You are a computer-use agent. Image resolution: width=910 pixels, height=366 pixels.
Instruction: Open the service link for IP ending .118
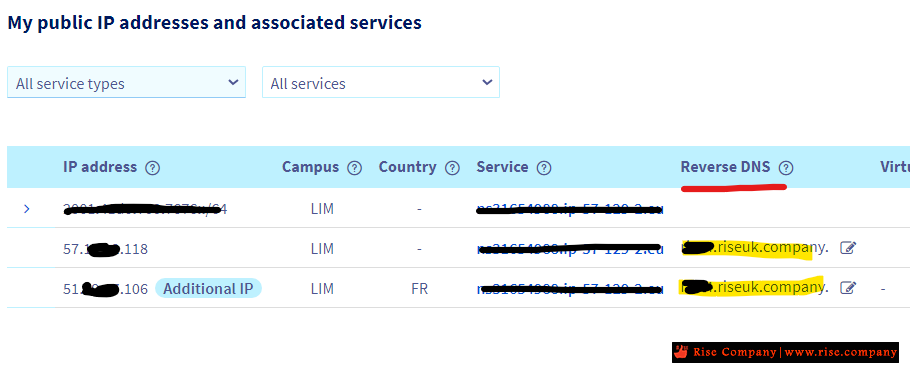[570, 249]
